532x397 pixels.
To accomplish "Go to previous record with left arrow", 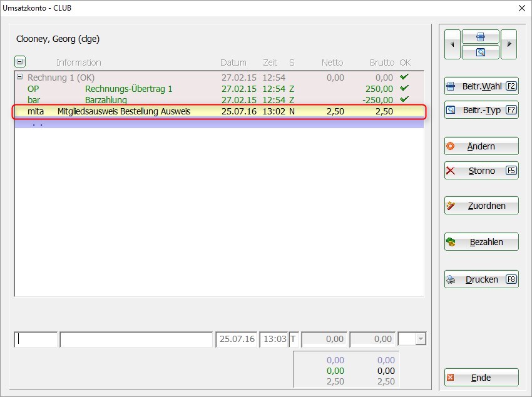I will pyautogui.click(x=453, y=44).
